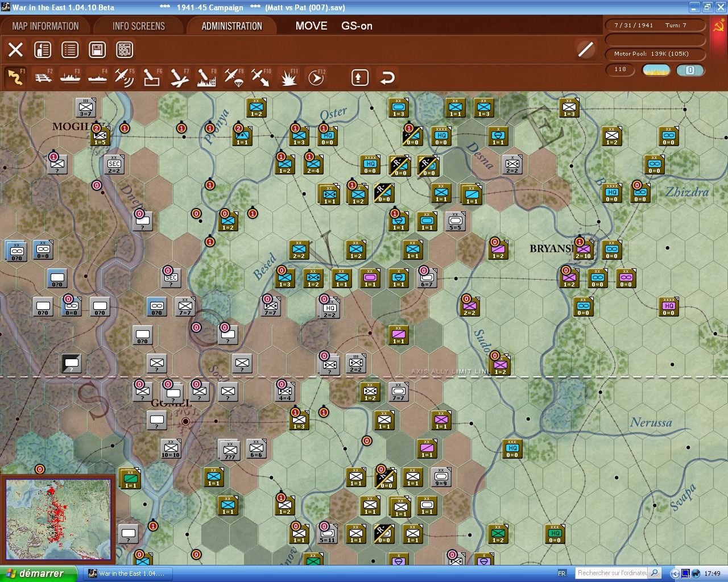Click the taskbar search magnifier button
This screenshot has width=728, height=582.
click(x=655, y=573)
